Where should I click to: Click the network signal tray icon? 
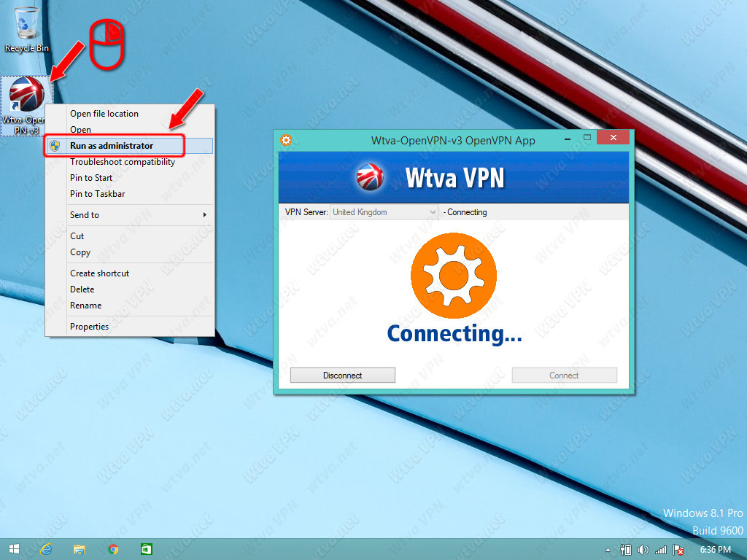click(x=661, y=550)
